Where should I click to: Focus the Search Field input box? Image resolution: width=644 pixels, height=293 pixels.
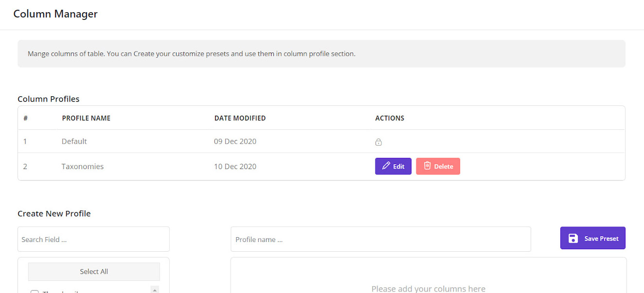(93, 239)
